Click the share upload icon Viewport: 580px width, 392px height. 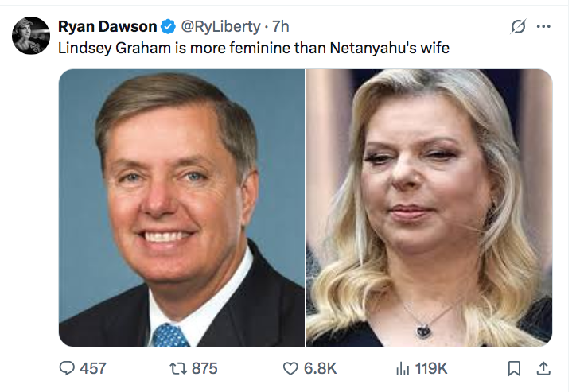point(544,368)
